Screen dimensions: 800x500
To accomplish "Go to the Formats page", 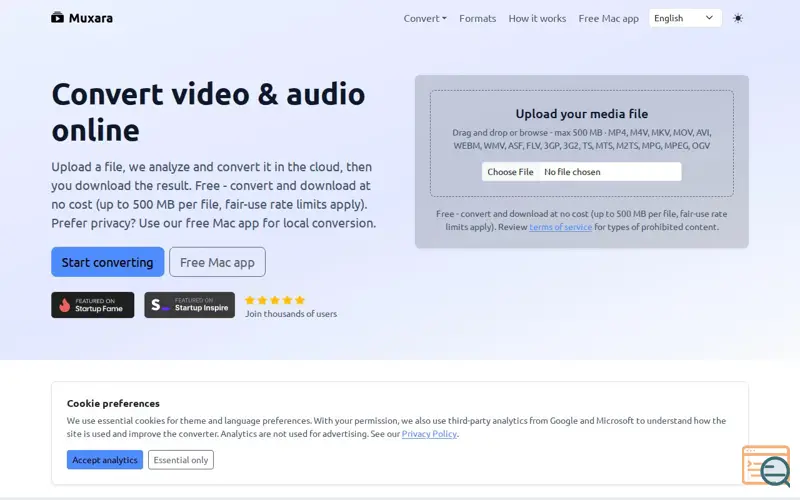I will [x=478, y=18].
